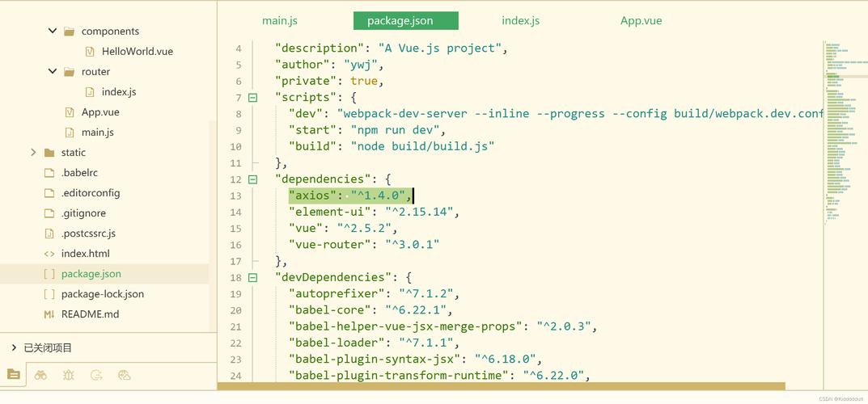Open .postcssrc.js from the file tree
This screenshot has width=868, height=404.
[x=88, y=234]
